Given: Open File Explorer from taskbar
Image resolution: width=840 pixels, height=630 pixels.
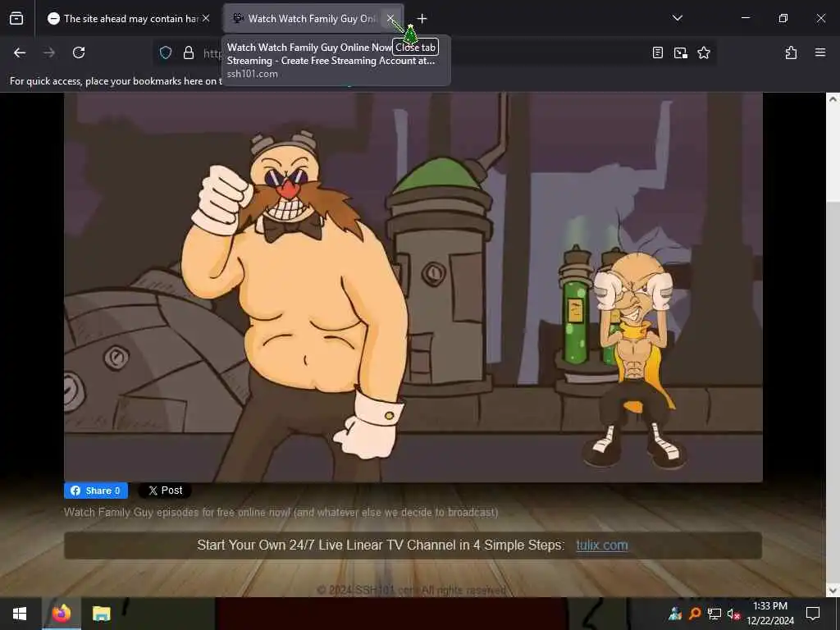Looking at the screenshot, I should [101, 614].
